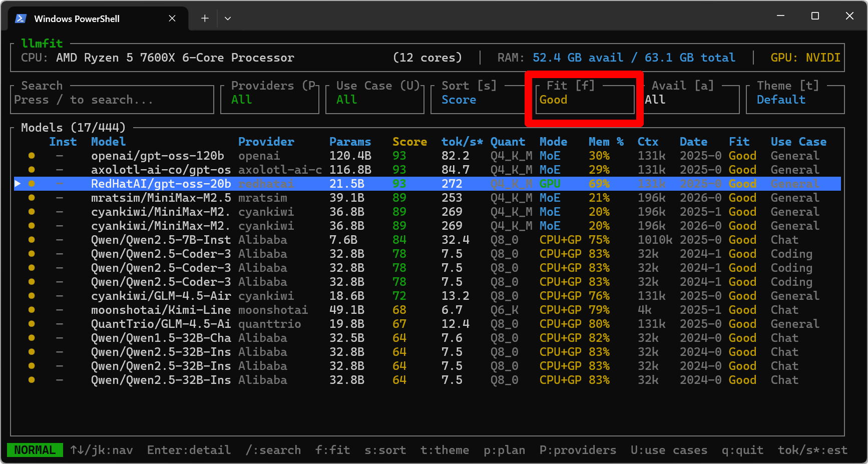The image size is (868, 464).
Task: Click the install dash for cyankiwi/GLM-4.5-Air
Action: point(60,296)
